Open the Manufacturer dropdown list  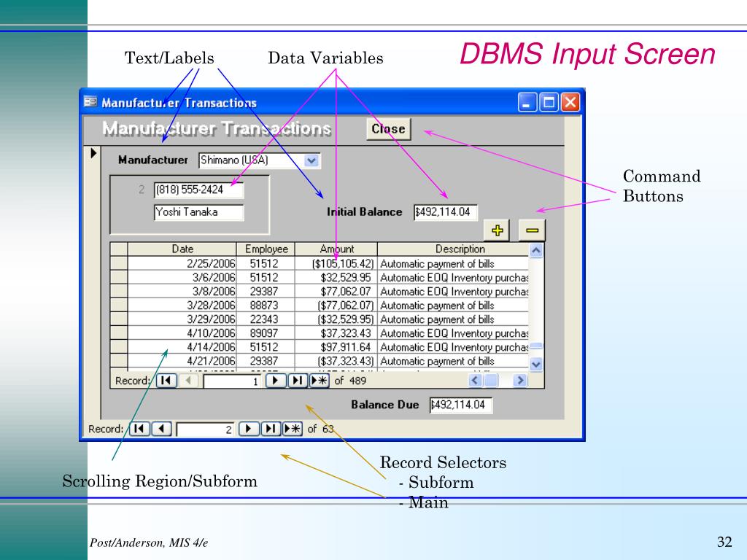(311, 160)
